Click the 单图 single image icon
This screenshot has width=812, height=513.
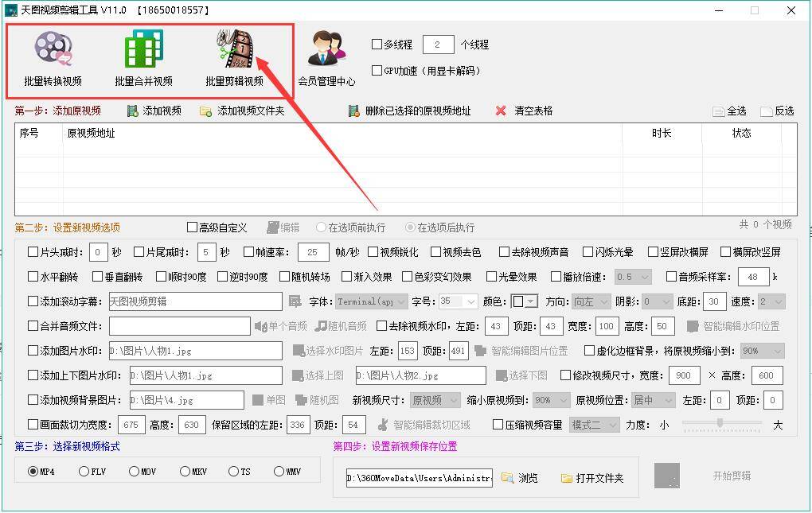257,400
